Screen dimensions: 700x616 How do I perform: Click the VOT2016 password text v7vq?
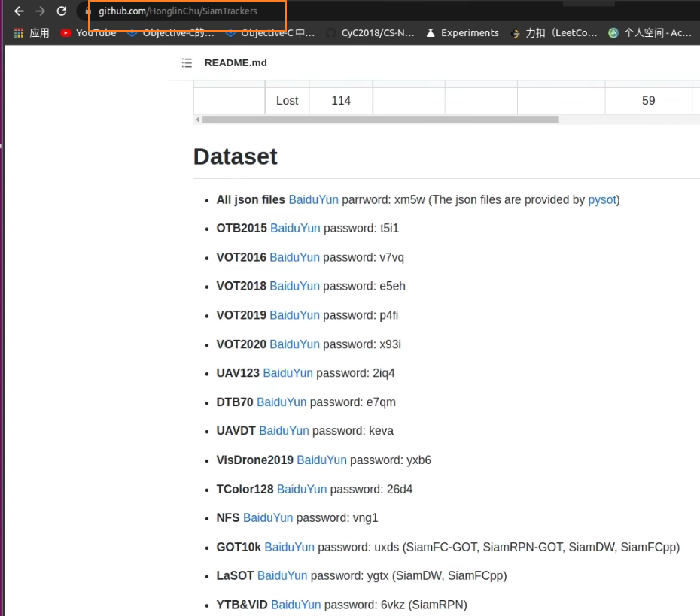coord(391,257)
